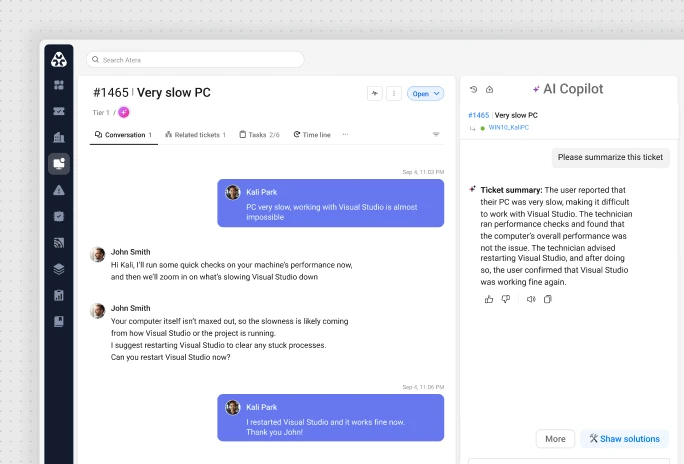Switch to the Time line tab

click(312, 135)
